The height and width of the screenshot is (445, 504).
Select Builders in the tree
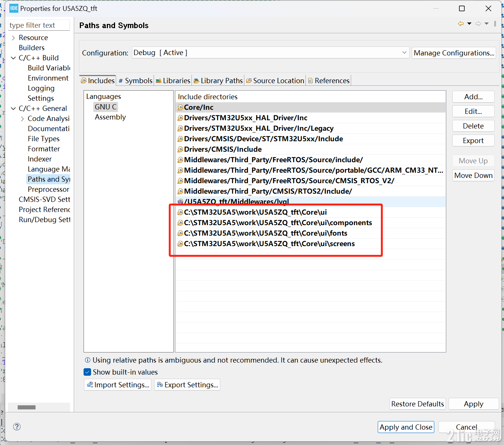(31, 48)
